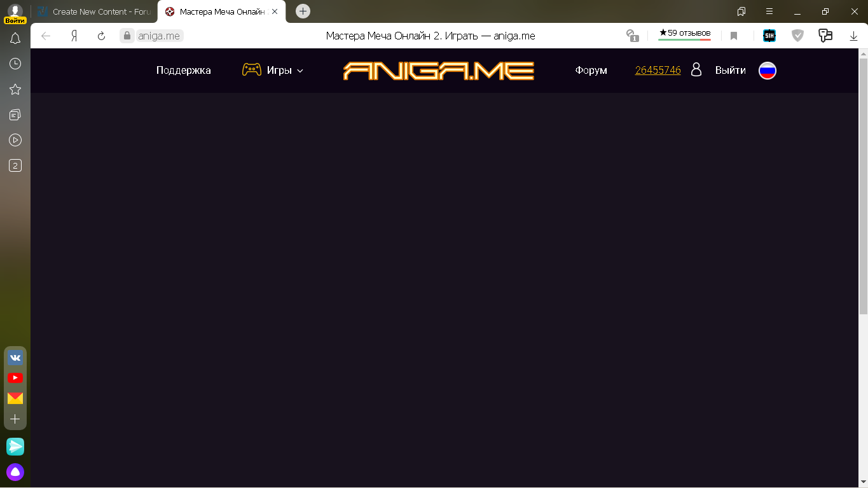This screenshot has height=488, width=868.
Task: Open the browser hamburger menu
Action: click(769, 11)
